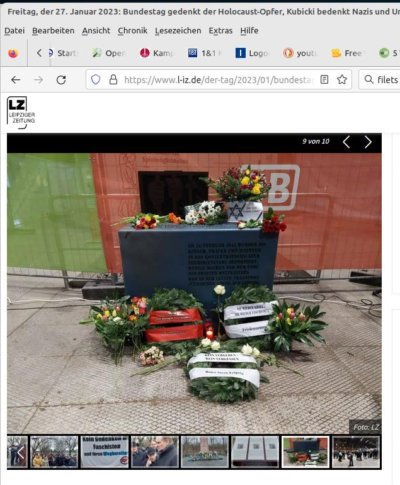Click the search box showing filets
The height and width of the screenshot is (485, 400).
click(380, 80)
